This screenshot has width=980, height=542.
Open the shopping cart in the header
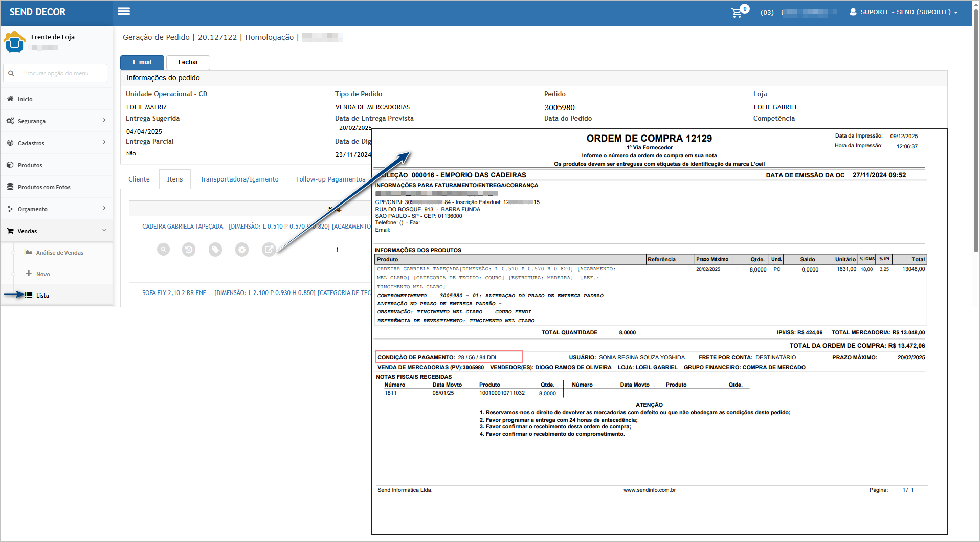click(x=737, y=12)
